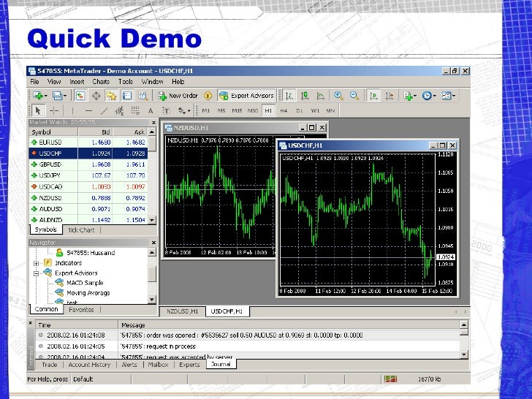Select the text label 'A' tool
This screenshot has height=399, width=532.
[x=151, y=110]
